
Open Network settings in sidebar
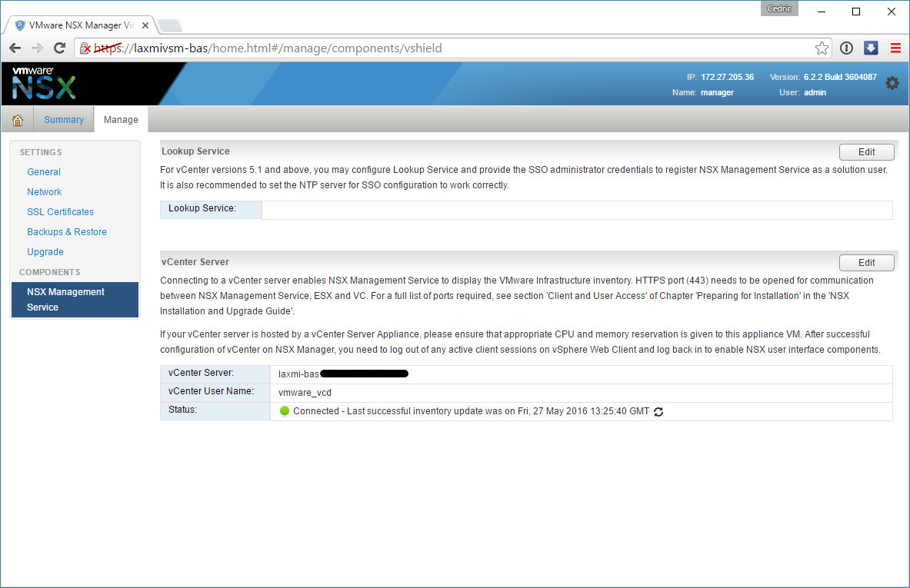coord(45,192)
